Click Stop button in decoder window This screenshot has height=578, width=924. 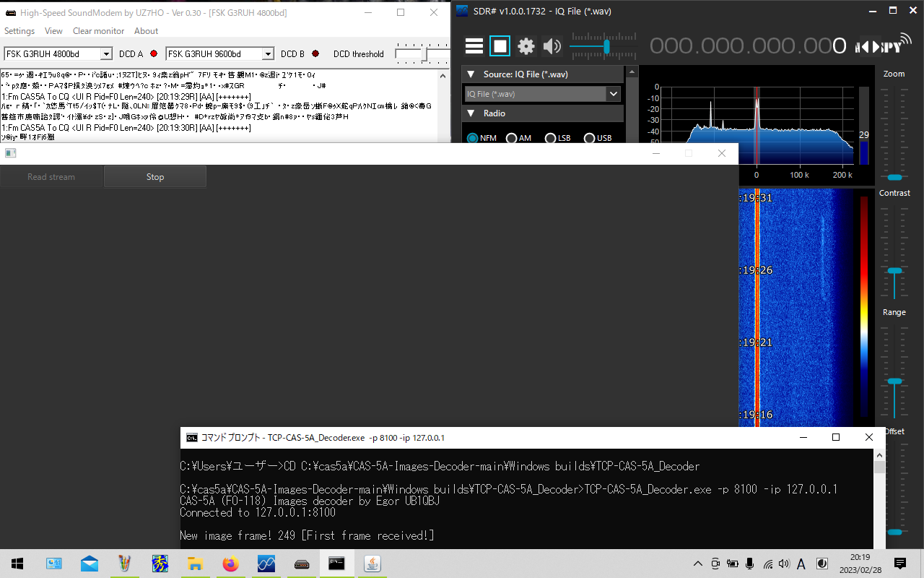(155, 177)
